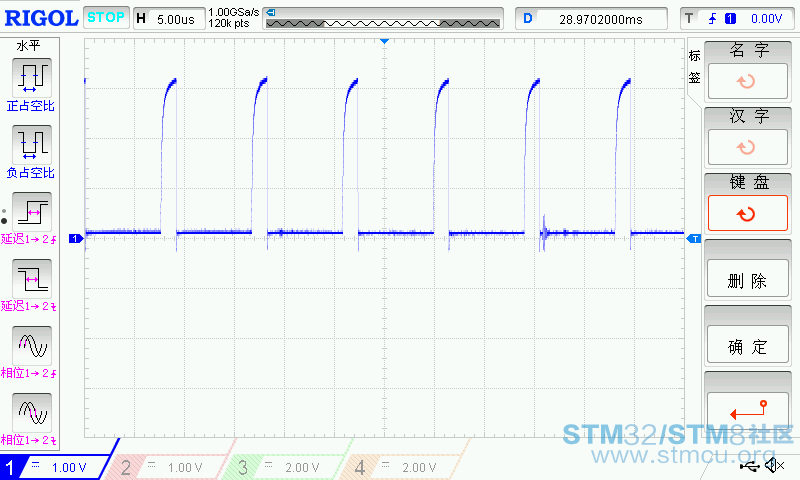Click the 水平 (horizontal) menu title
This screenshot has height=480, width=800.
[29, 45]
